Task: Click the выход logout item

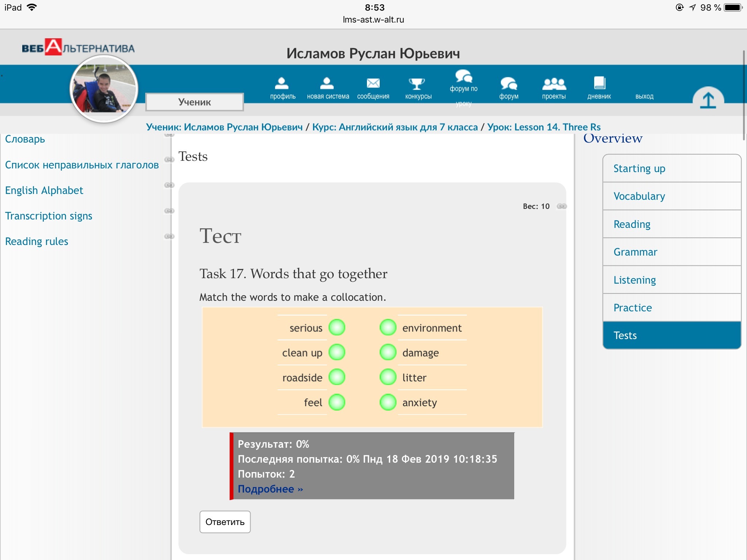Action: (644, 96)
